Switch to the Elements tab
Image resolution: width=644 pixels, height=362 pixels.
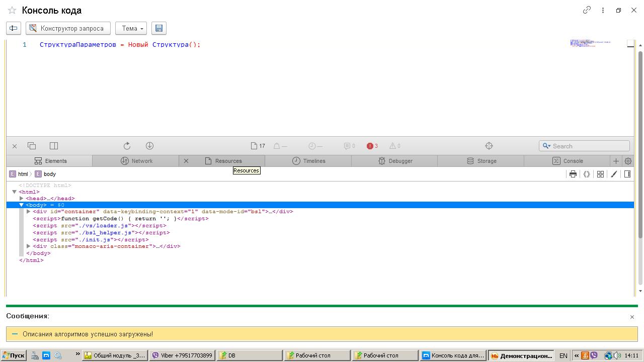(x=49, y=161)
